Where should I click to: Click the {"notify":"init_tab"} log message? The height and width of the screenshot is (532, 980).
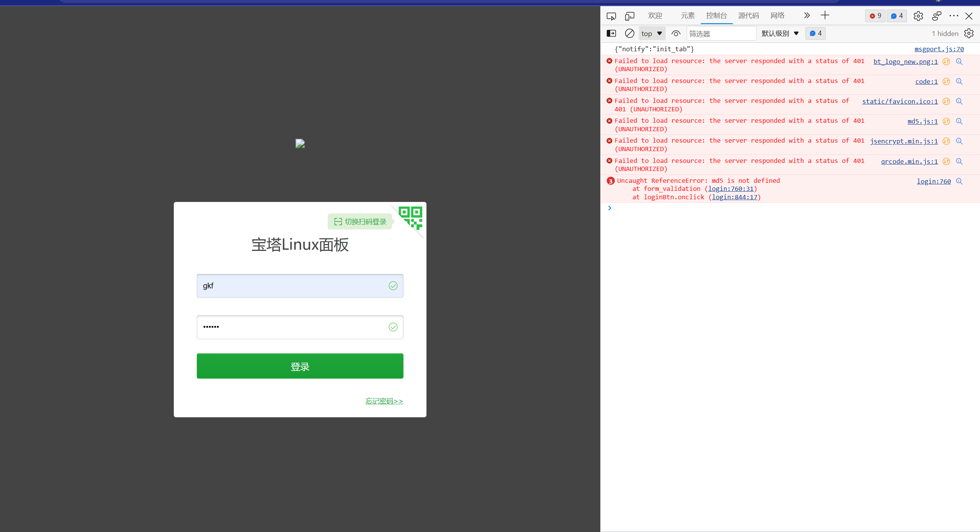654,49
